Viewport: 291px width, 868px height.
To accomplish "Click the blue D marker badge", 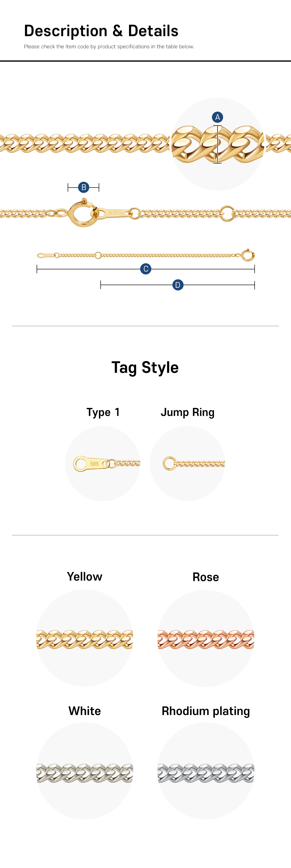I will point(178,285).
